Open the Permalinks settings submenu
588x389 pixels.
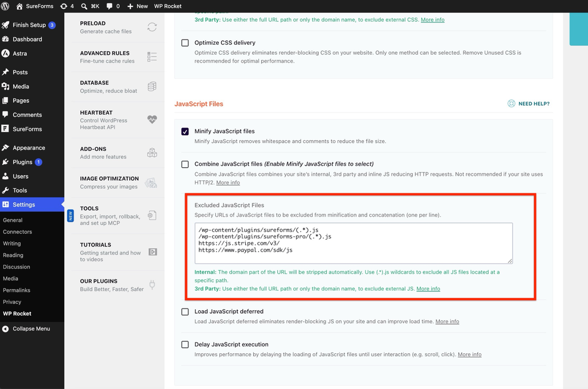[x=17, y=290]
